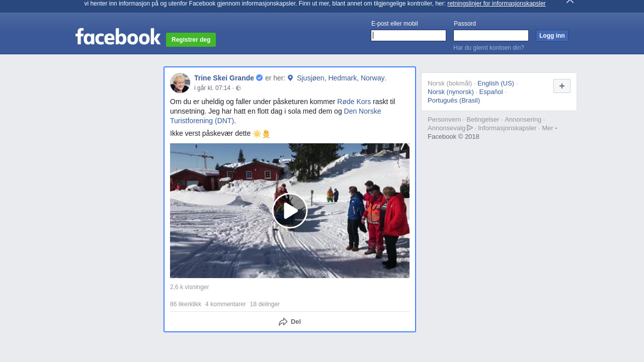644x362 pixels.
Task: Click the Norsk (bokmål) language text
Action: pyautogui.click(x=450, y=83)
